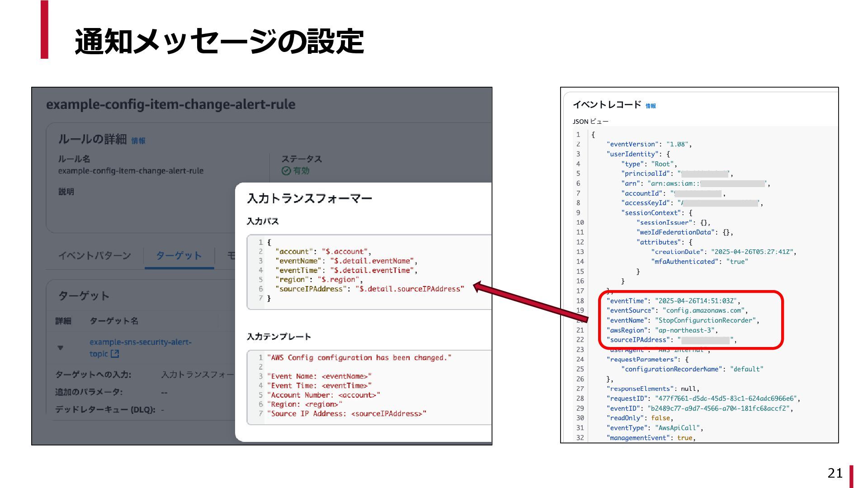Click the Region template line

304,404
